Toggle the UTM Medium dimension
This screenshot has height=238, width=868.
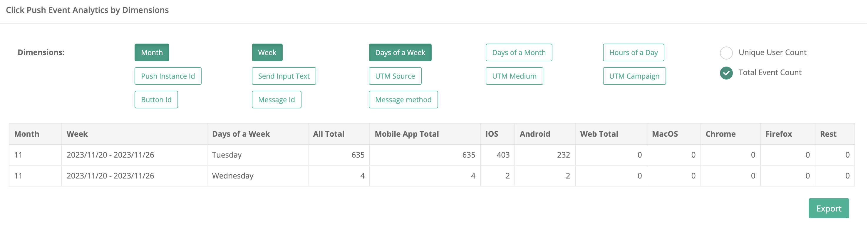tap(514, 76)
